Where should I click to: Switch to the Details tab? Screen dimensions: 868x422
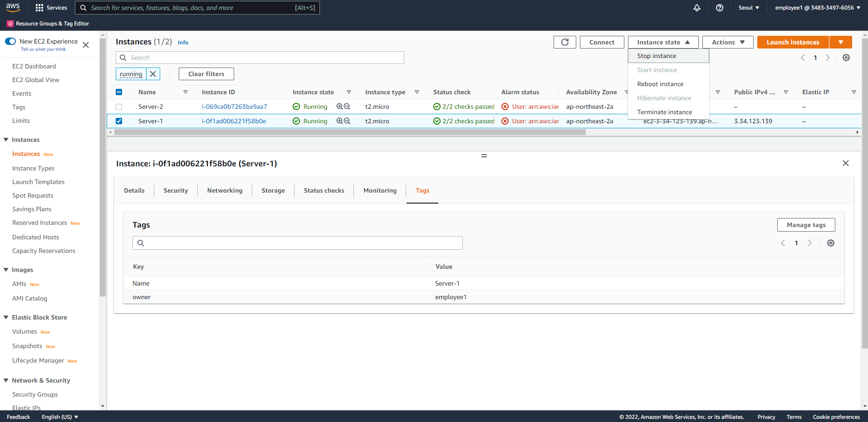[x=134, y=190]
